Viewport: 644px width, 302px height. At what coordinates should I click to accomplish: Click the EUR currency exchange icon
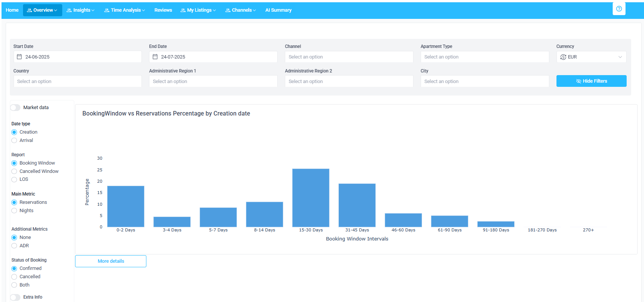563,57
